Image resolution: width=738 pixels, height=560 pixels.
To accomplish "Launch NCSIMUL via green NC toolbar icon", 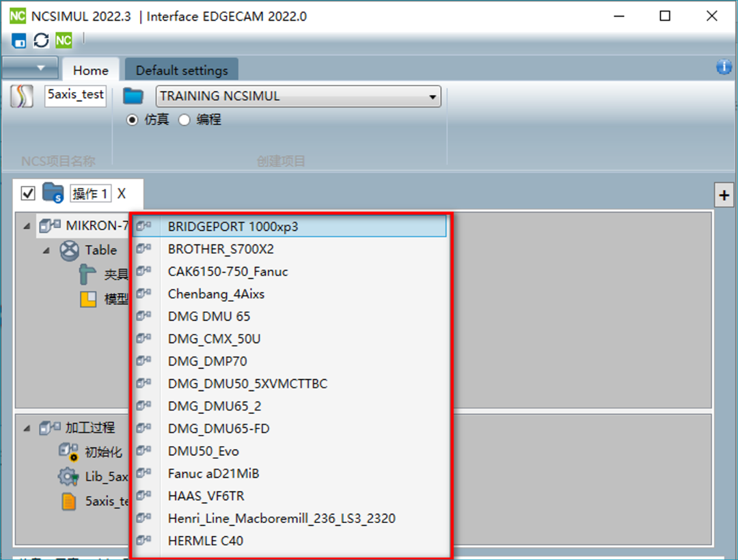I will click(x=64, y=40).
